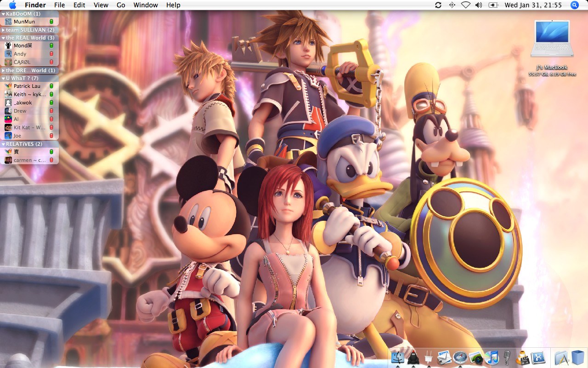Image resolution: width=588 pixels, height=368 pixels.
Task: Click MunMun's avatar picture
Action: tap(8, 22)
